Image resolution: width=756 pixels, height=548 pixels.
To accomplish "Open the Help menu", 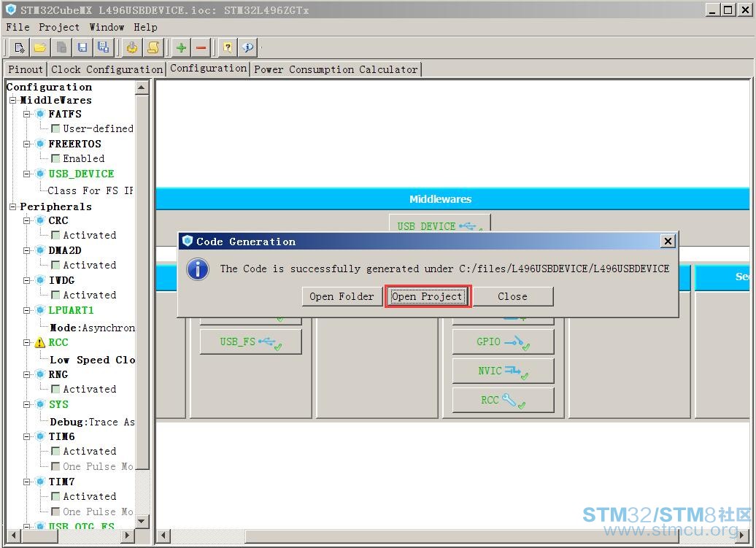I will click(145, 28).
